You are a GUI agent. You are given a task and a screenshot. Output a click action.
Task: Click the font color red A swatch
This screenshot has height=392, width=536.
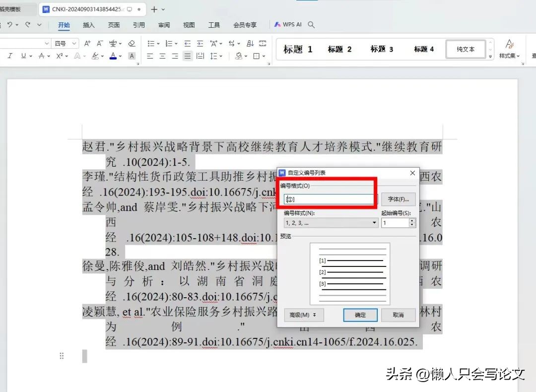click(113, 56)
